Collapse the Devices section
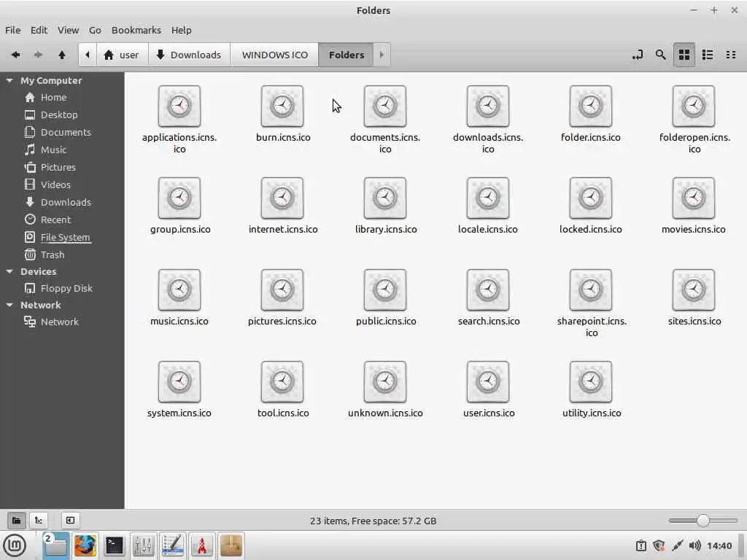Screen dimensions: 747x560 (9, 271)
